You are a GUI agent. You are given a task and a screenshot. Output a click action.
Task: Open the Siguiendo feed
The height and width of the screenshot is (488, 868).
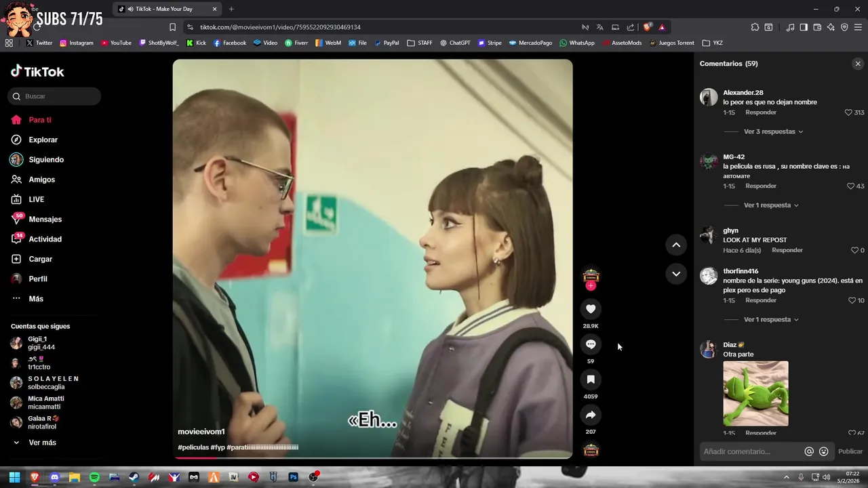(x=37, y=160)
